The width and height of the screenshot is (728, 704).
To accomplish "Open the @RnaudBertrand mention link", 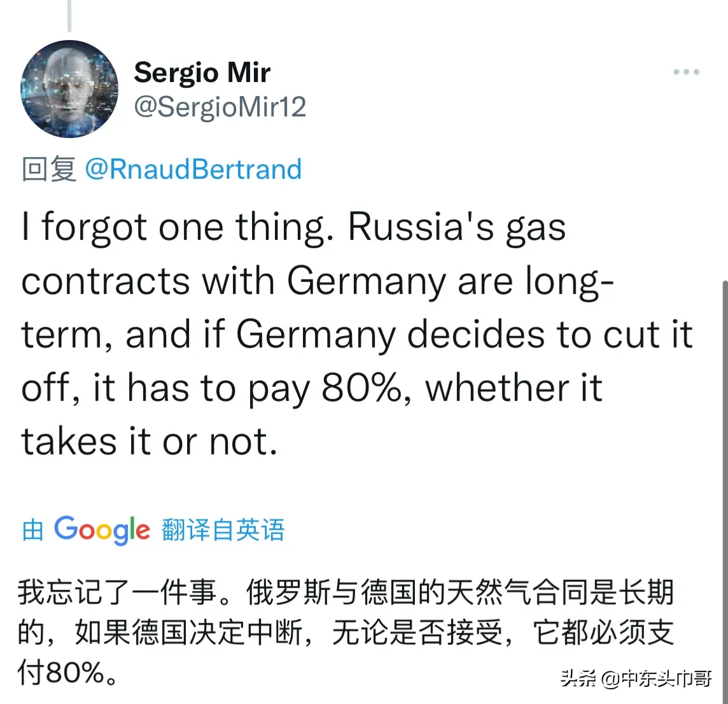I will tap(193, 169).
